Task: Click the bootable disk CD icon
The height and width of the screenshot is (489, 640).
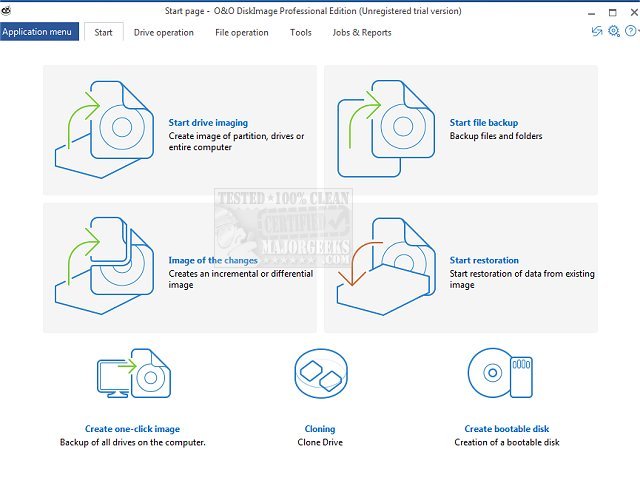Action: coord(500,373)
